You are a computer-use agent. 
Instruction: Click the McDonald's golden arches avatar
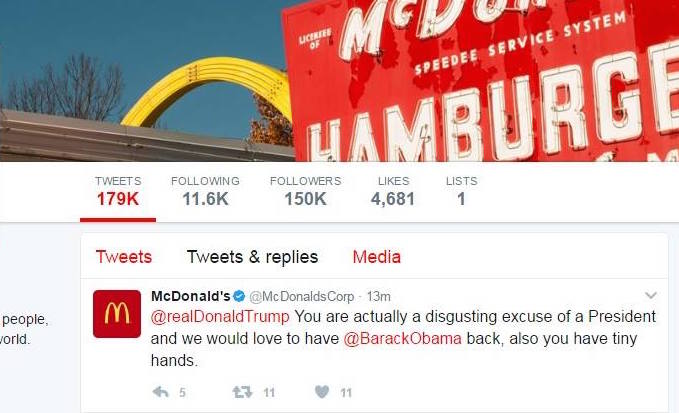point(117,314)
